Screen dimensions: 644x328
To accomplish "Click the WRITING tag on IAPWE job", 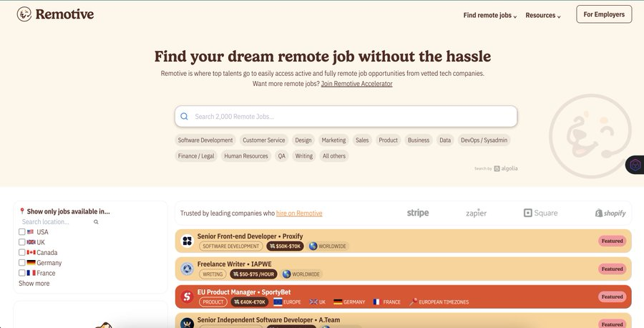I will (213, 274).
